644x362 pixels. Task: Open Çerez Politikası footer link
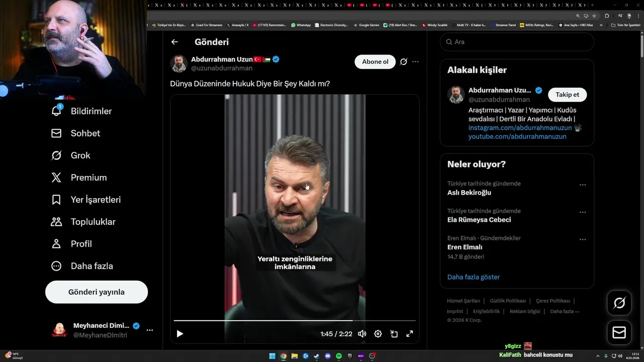553,301
